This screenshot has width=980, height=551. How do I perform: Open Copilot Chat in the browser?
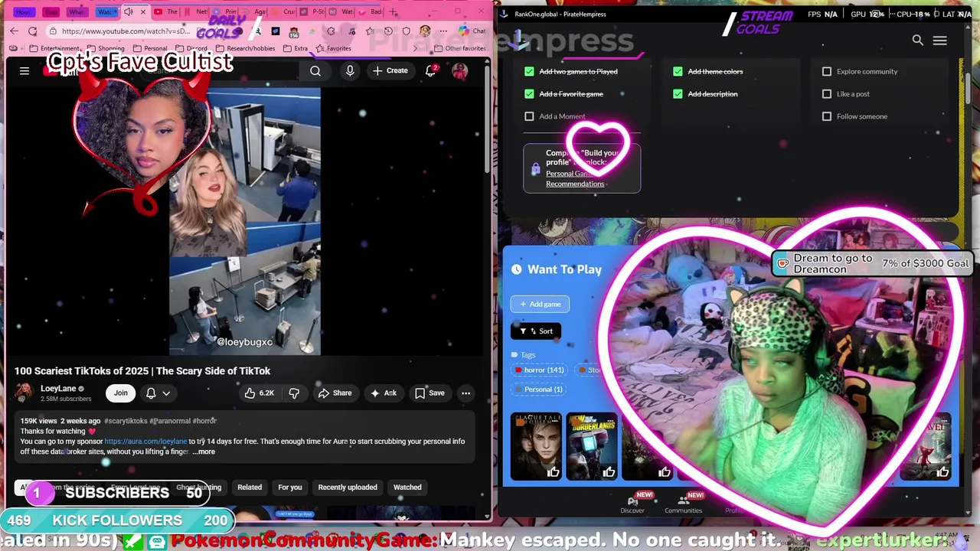point(471,31)
